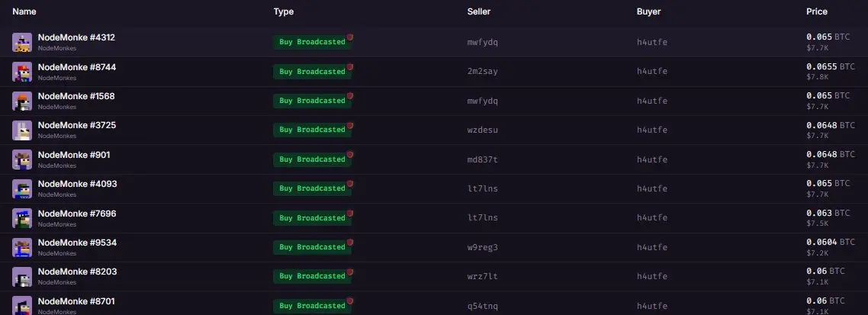Click the NodeMonke #7696 avatar icon

click(x=22, y=219)
